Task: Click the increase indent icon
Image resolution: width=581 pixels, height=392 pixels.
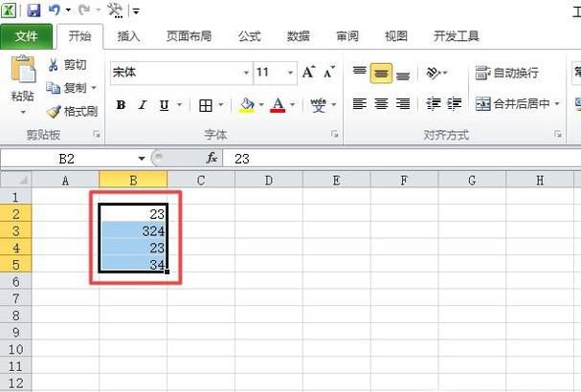Action: pyautogui.click(x=455, y=104)
